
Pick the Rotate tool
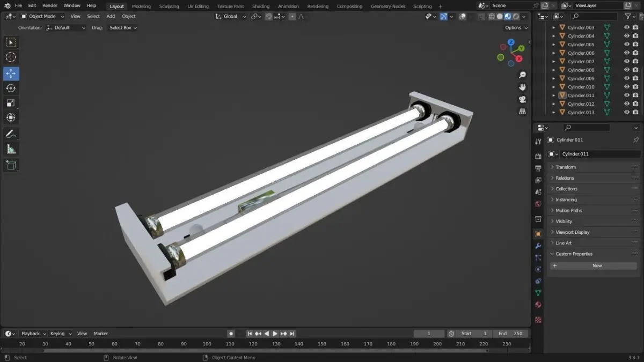11,88
